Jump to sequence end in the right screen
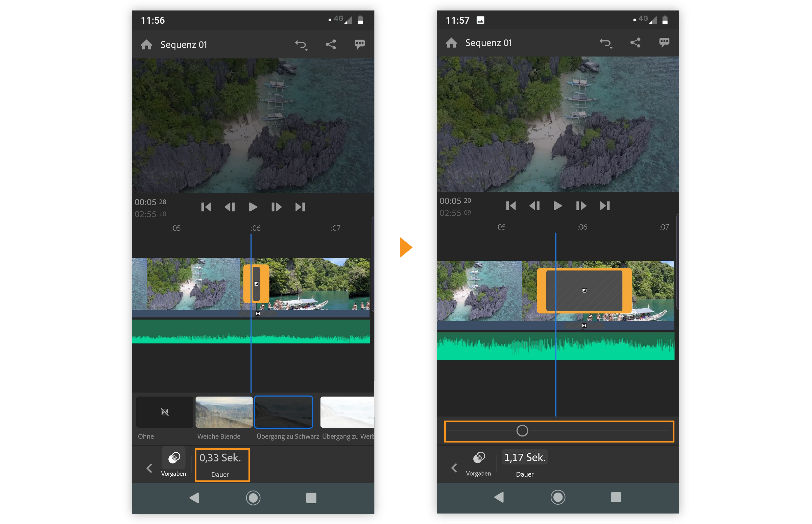 [605, 206]
